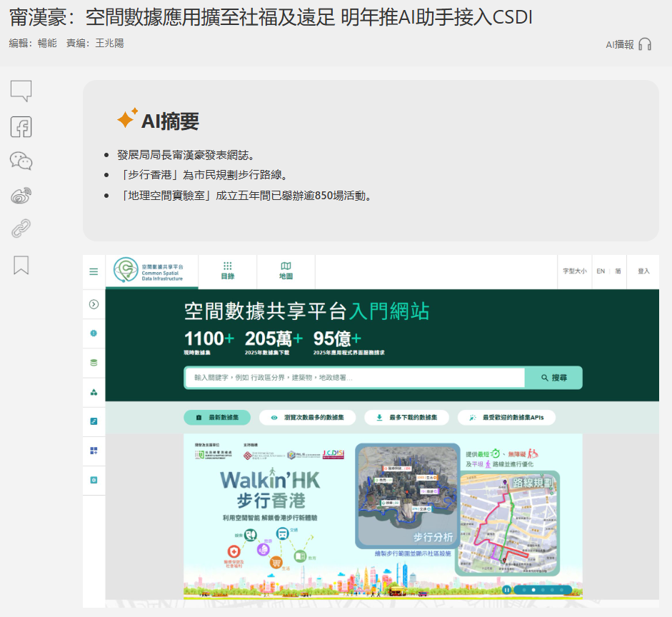672x617 pixels.
Task: Click the CSDI platform logo
Action: pyautogui.click(x=149, y=270)
